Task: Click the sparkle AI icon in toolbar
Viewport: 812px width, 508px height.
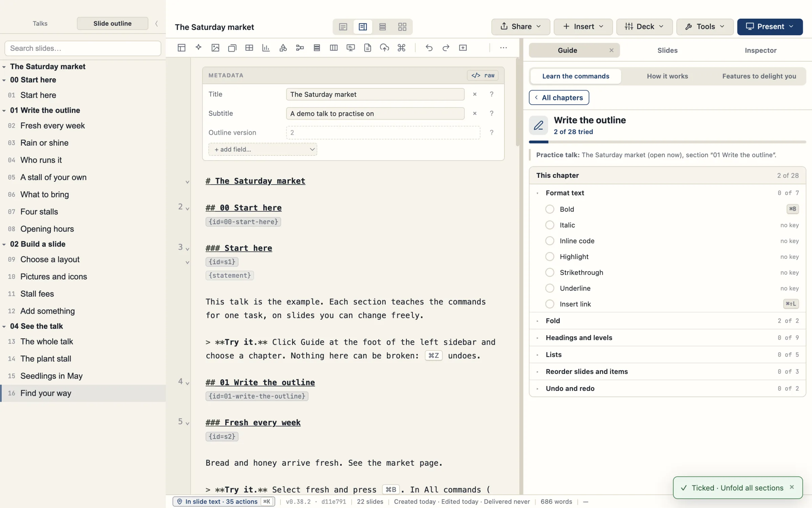Action: click(x=199, y=48)
